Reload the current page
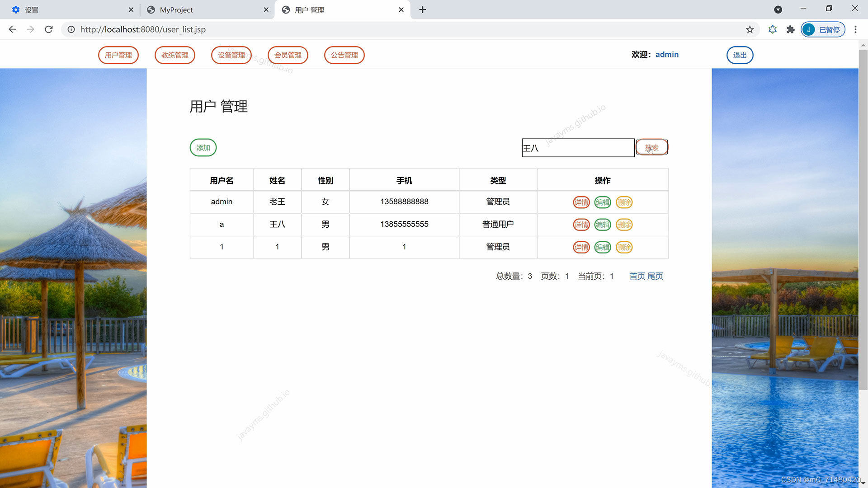The image size is (868, 488). pyautogui.click(x=49, y=29)
